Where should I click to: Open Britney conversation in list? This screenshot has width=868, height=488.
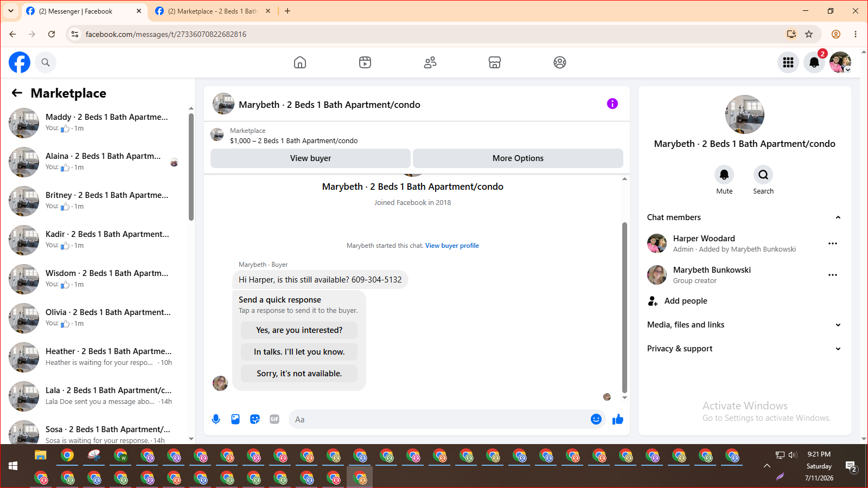pos(95,201)
